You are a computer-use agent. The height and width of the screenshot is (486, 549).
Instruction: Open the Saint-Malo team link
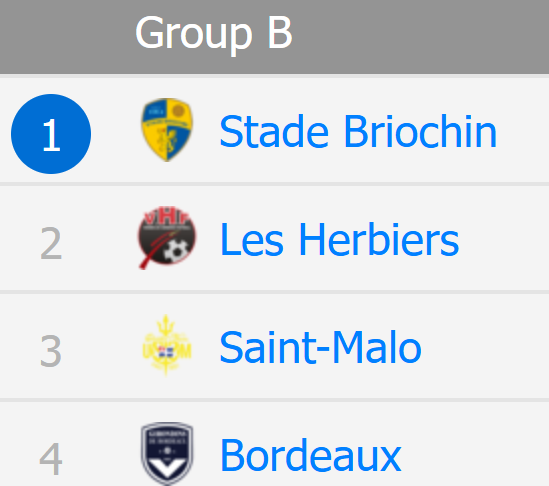[x=320, y=347]
